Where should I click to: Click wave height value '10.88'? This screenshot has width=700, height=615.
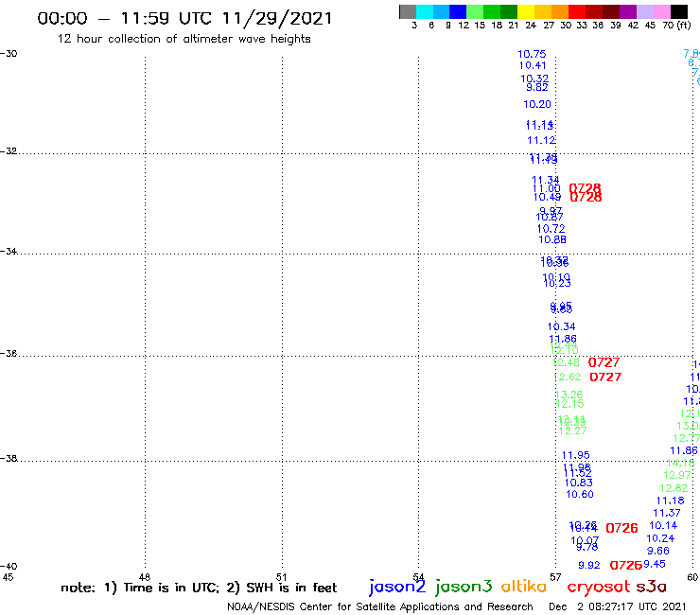tap(552, 239)
